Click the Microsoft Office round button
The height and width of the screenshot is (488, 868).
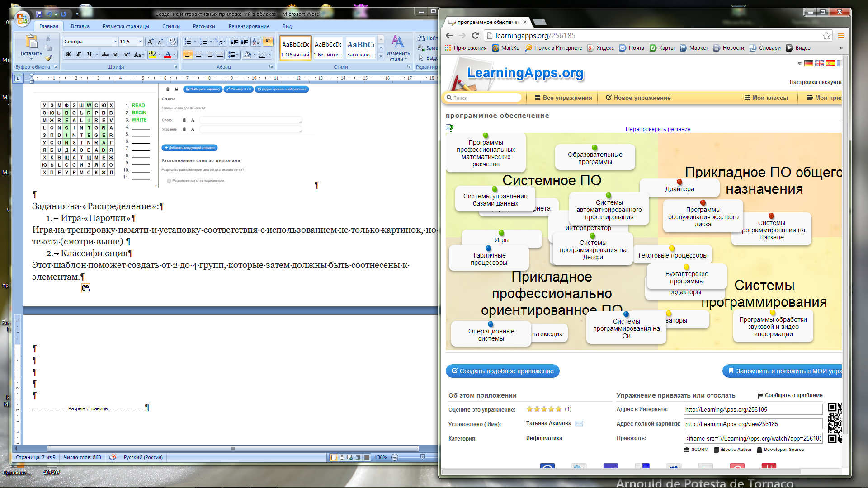[x=22, y=19]
